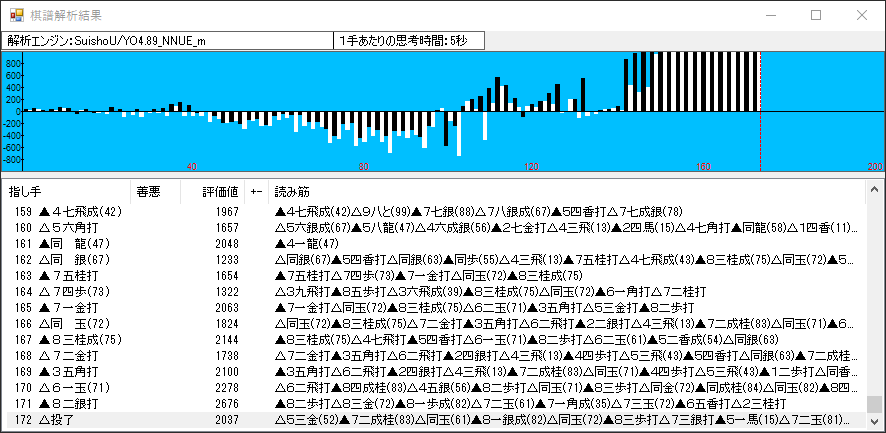Select move row 164 △７四歩(73)
This screenshot has height=433, width=886.
click(x=434, y=292)
